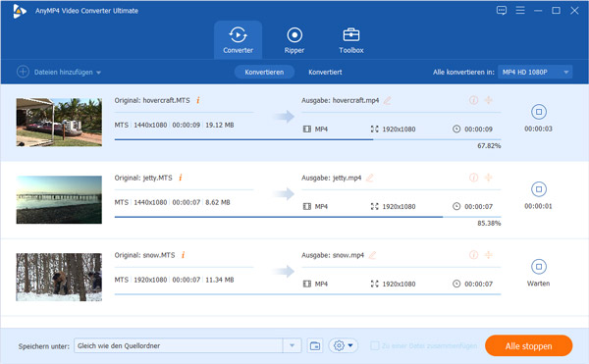Click the jetty conversion progress bar

[307, 217]
